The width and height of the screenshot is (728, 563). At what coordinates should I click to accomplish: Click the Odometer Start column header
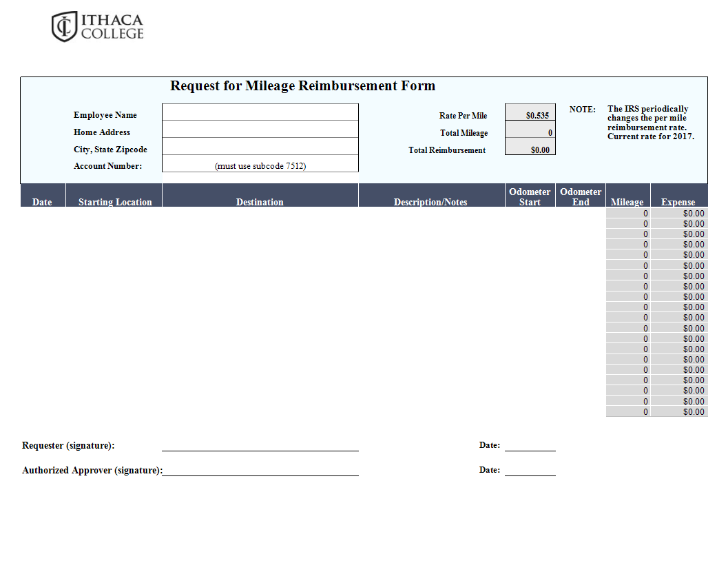pyautogui.click(x=530, y=196)
